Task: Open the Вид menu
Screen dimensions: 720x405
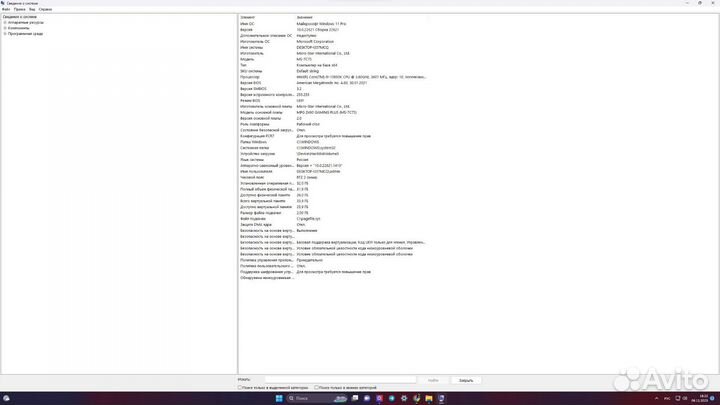Action: coord(32,9)
